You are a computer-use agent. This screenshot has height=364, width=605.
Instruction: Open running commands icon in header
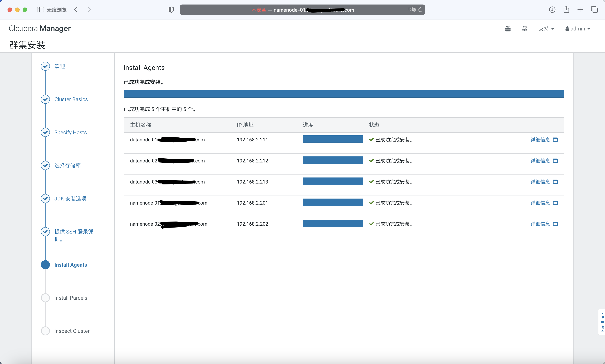click(524, 29)
